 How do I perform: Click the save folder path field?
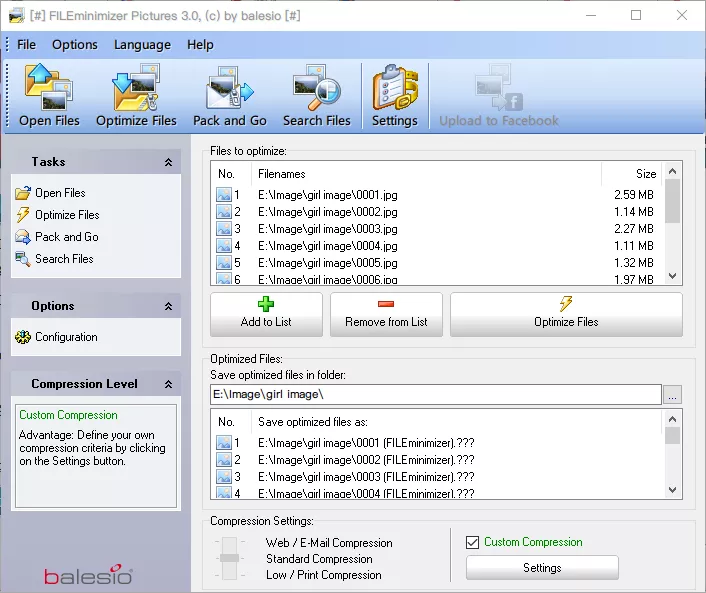(x=436, y=394)
